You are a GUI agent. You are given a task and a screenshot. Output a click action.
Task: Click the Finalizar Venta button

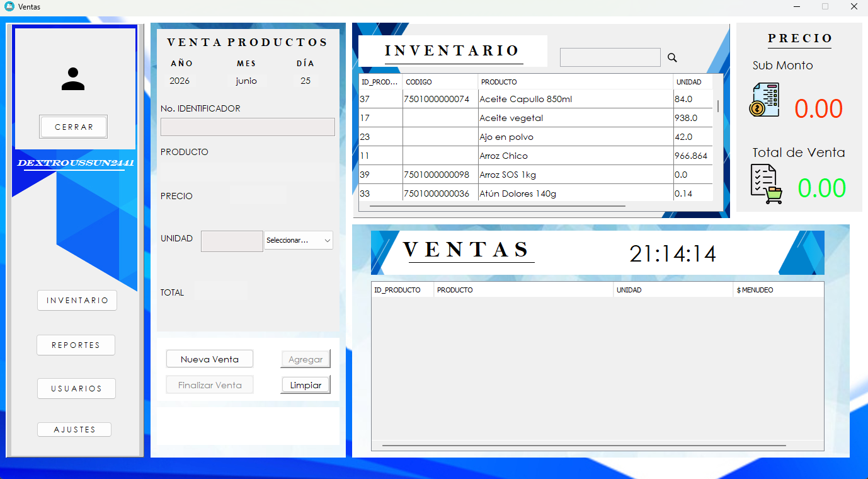(210, 385)
